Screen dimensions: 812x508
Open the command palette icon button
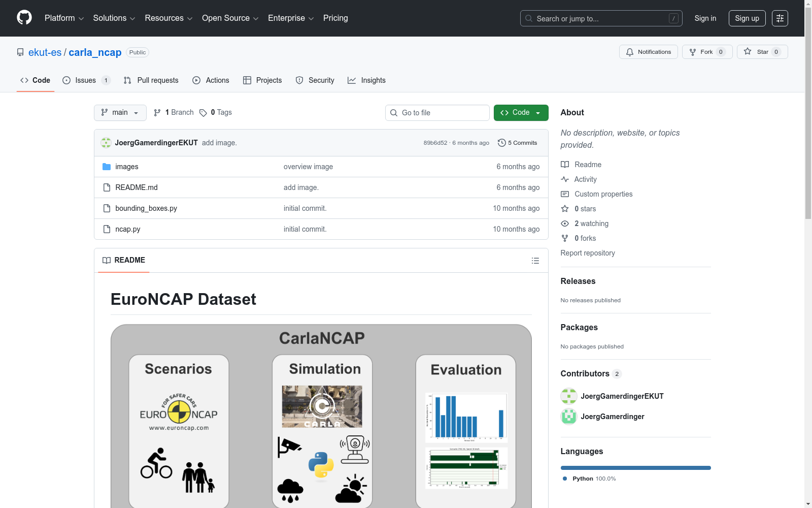point(780,18)
